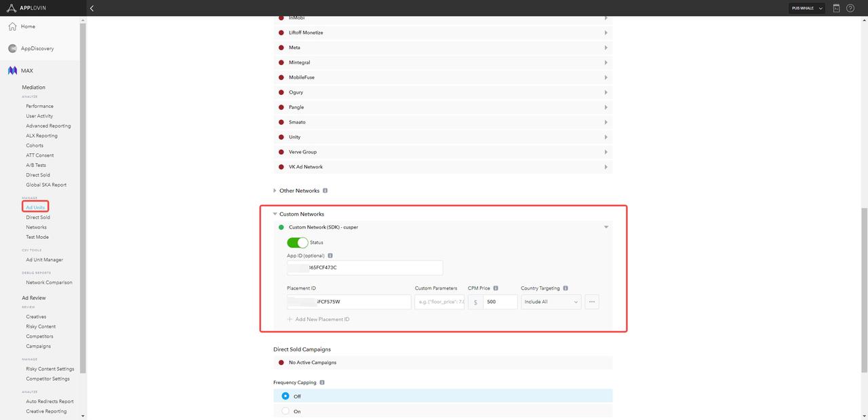This screenshot has width=868, height=420.
Task: Open Network Comparison debug report
Action: (x=49, y=282)
